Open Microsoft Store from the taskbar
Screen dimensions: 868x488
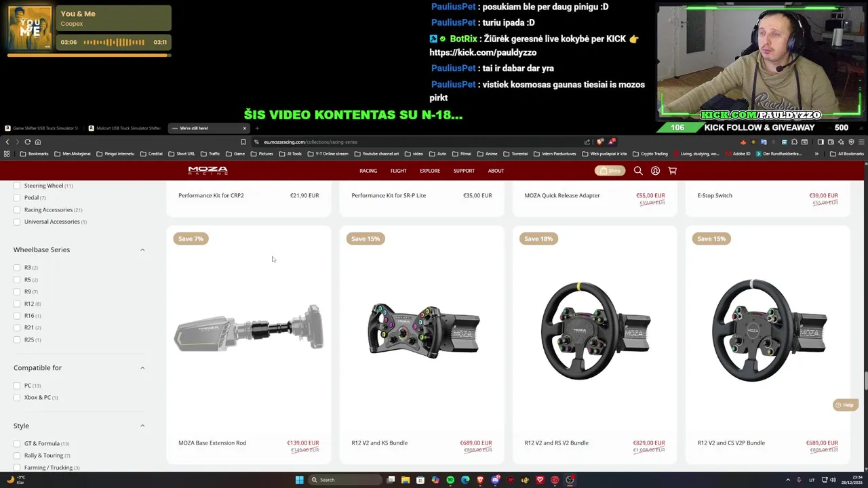pos(420,480)
